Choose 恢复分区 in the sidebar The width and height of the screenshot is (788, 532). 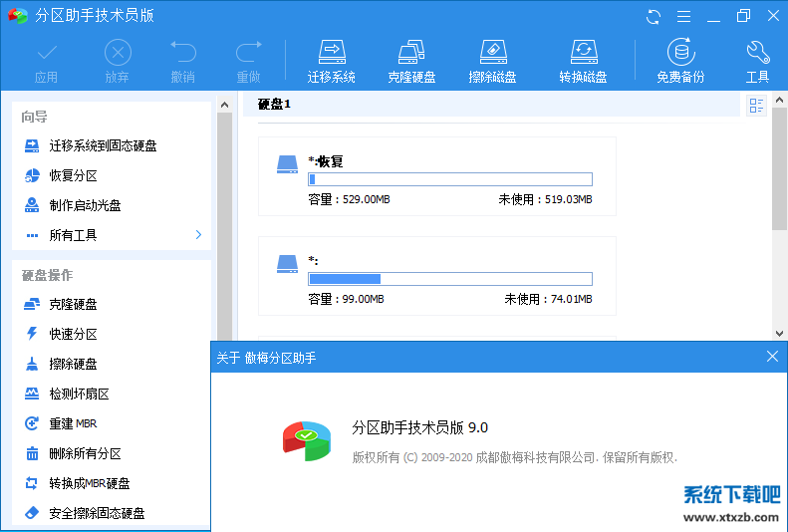tap(74, 175)
